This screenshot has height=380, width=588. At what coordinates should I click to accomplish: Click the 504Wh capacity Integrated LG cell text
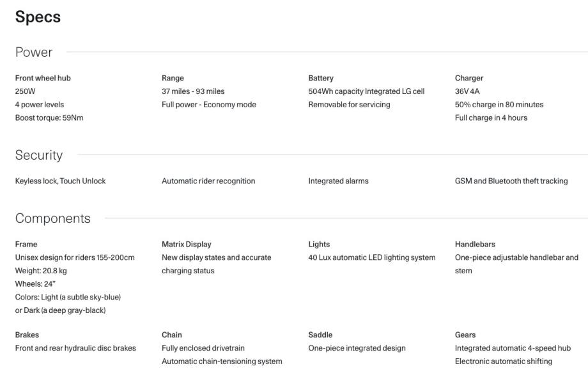366,91
